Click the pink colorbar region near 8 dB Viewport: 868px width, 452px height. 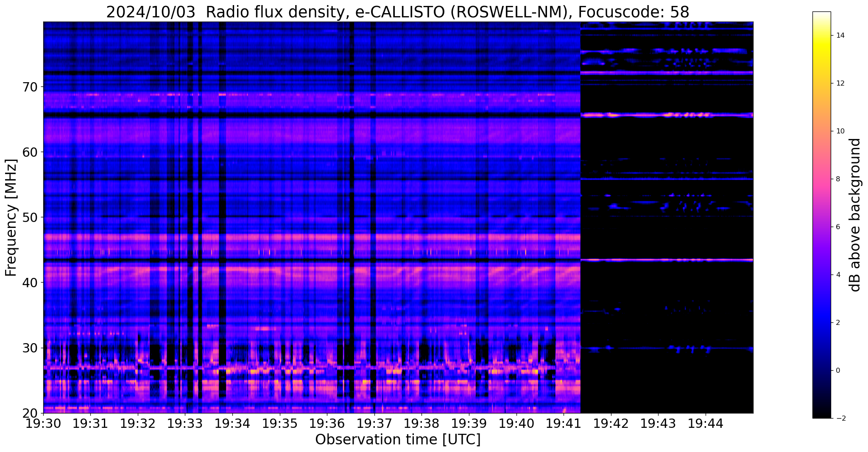[821, 179]
